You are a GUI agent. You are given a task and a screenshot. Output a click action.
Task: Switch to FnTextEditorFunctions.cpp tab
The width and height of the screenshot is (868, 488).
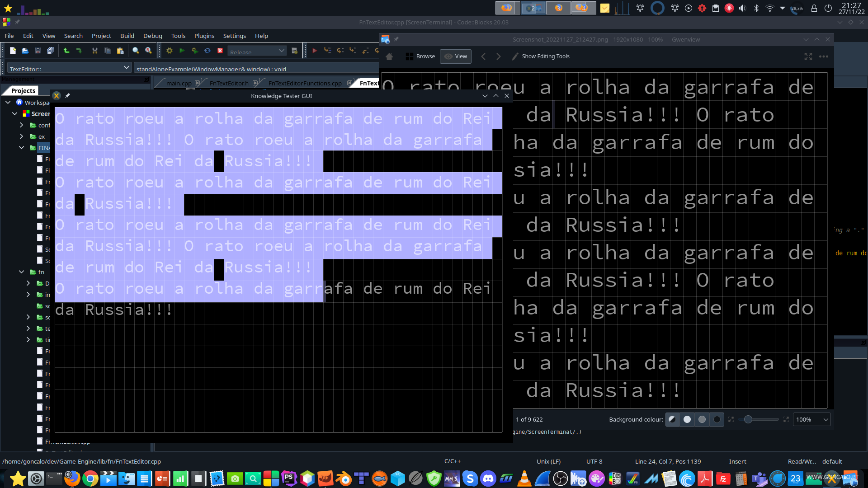[305, 83]
